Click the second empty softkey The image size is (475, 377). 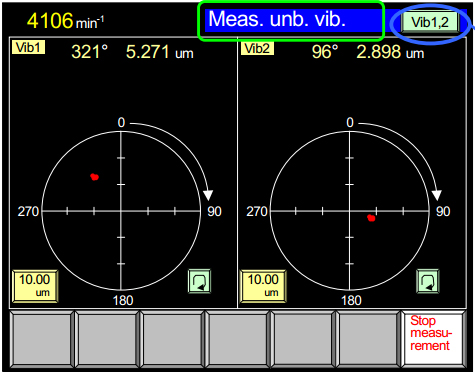pos(107,338)
